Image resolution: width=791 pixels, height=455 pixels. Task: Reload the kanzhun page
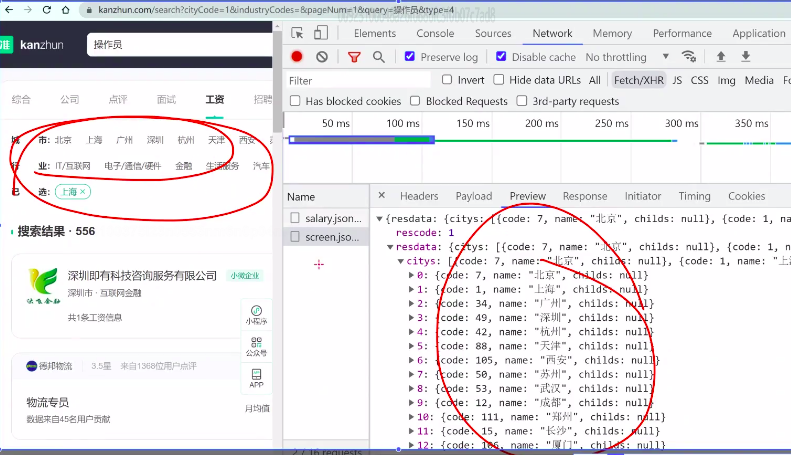[46, 10]
